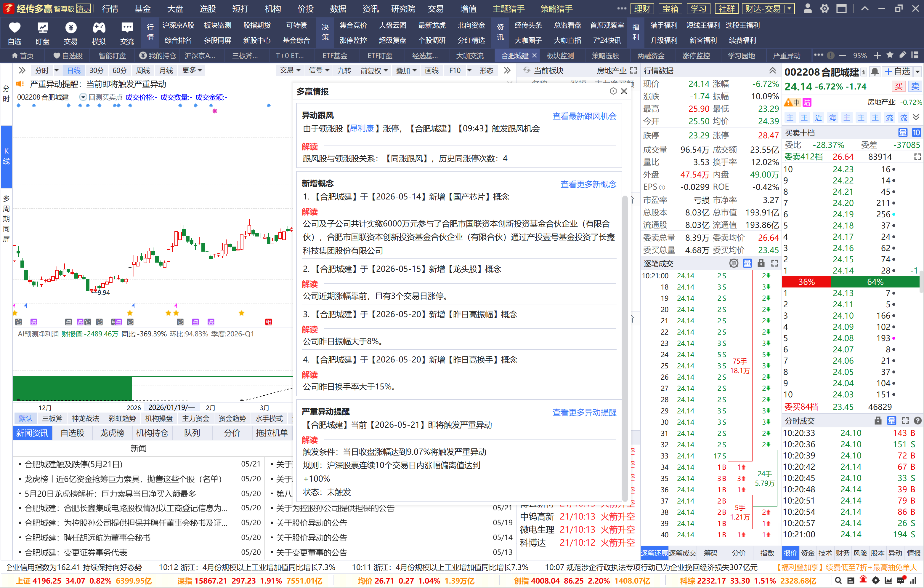This screenshot has height=588, width=924.
Task: Select the 周线 period tab
Action: pyautogui.click(x=143, y=71)
